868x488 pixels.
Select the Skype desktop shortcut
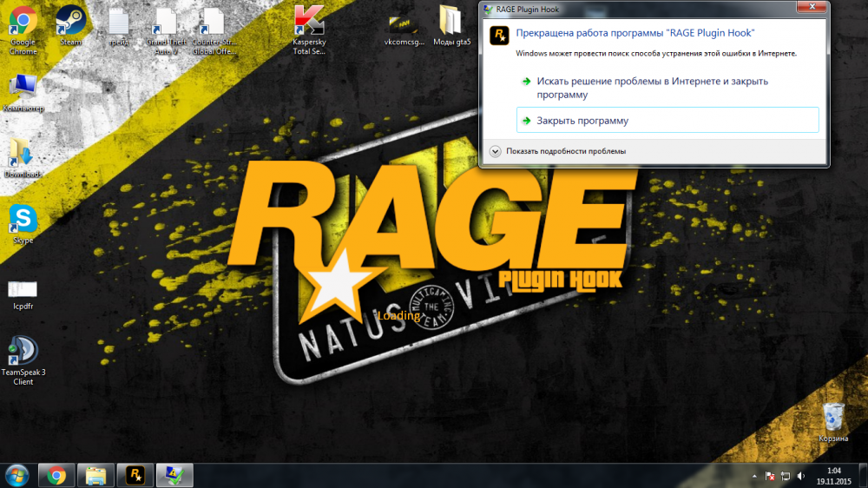pyautogui.click(x=23, y=224)
